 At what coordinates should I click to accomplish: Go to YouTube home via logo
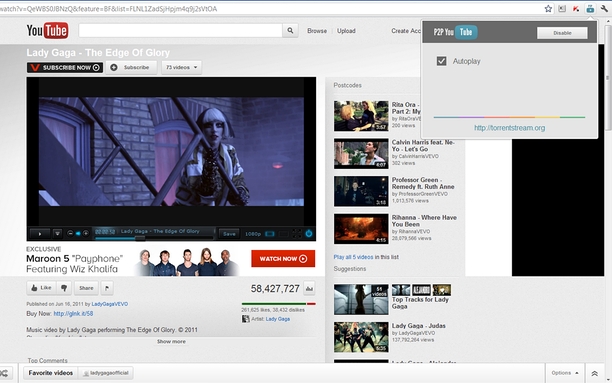tap(47, 30)
